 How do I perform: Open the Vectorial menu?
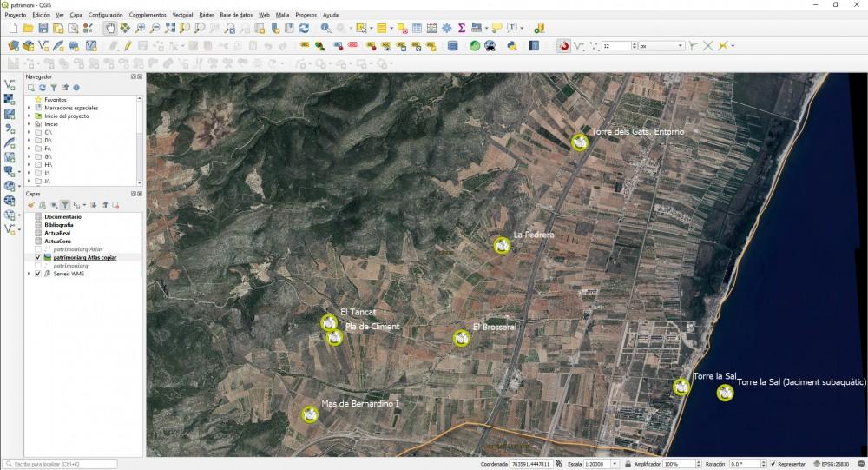coord(182,15)
